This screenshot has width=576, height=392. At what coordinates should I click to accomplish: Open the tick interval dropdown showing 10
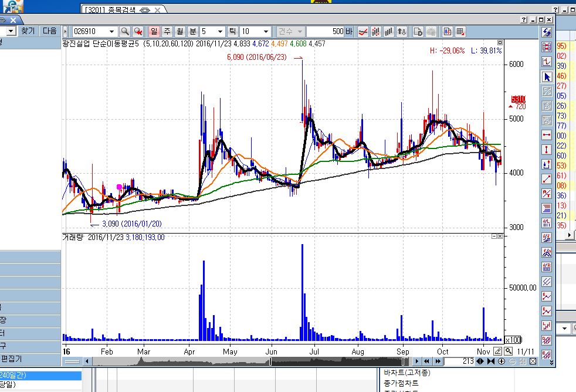click(266, 32)
